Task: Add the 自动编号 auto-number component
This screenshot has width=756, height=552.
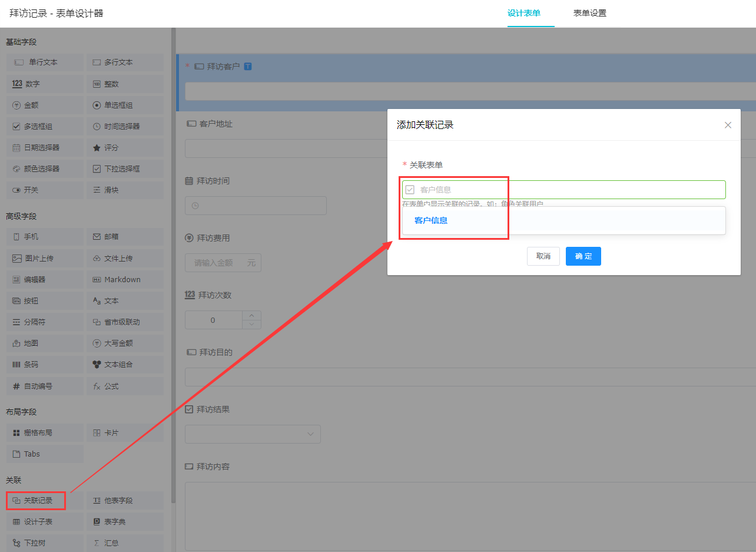Action: (45, 386)
